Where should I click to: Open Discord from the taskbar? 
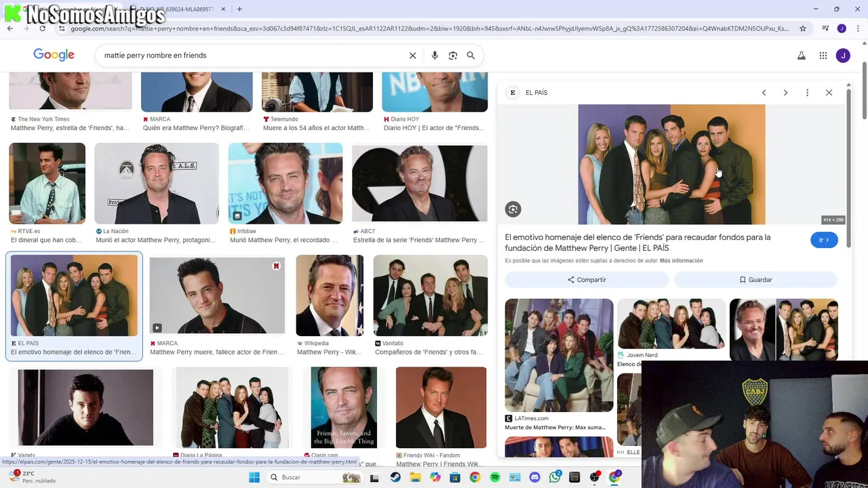pyautogui.click(x=535, y=477)
